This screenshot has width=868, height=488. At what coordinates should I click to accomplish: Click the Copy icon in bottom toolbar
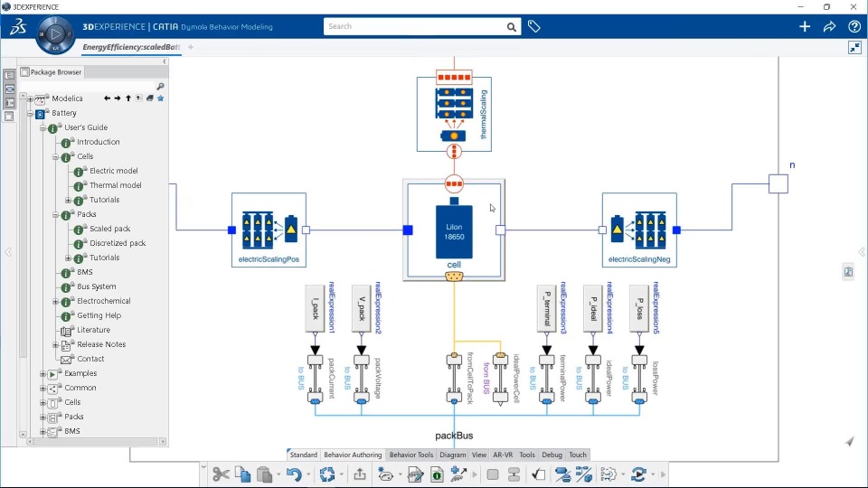[242, 474]
